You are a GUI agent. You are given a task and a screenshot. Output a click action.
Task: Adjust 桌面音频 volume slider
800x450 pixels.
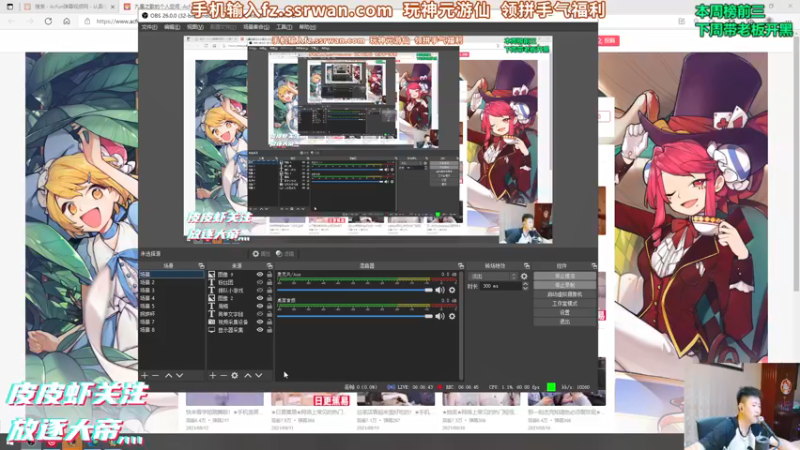coord(355,316)
